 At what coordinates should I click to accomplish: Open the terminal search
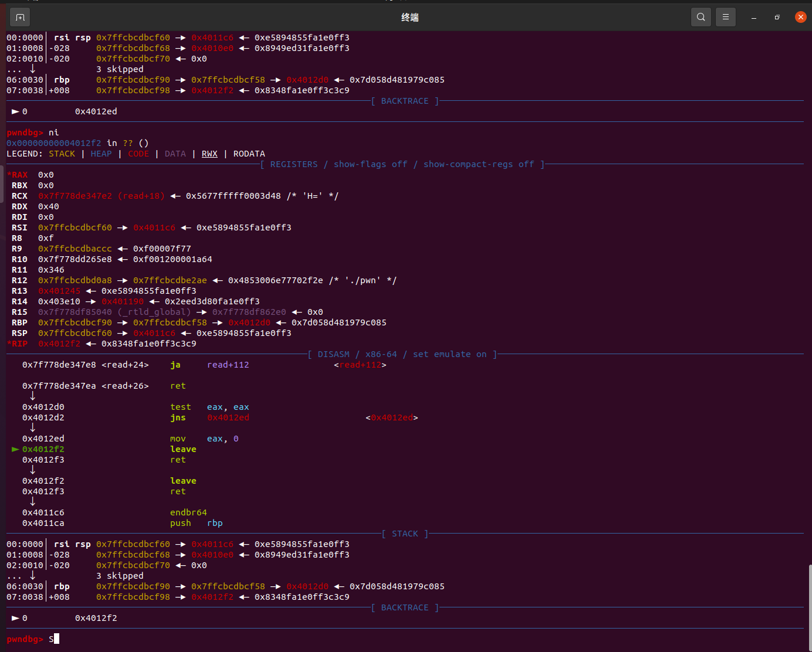tap(701, 17)
